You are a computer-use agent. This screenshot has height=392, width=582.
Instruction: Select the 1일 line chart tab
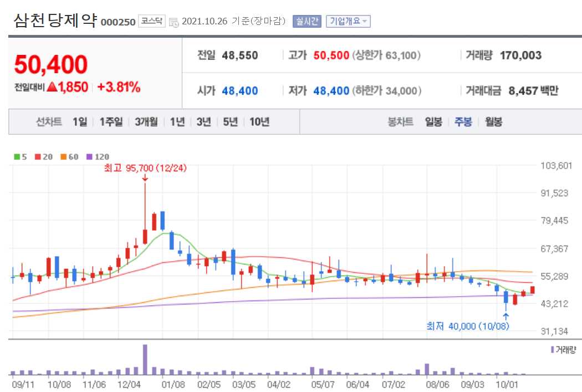click(80, 122)
